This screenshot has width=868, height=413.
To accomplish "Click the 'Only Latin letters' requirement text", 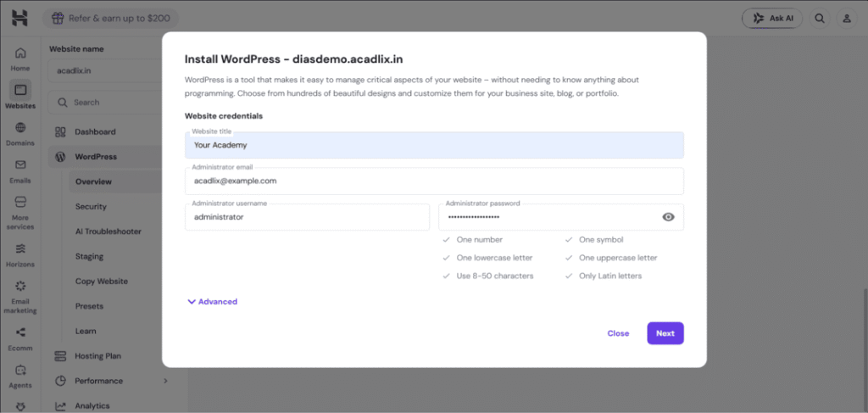I will click(x=610, y=276).
